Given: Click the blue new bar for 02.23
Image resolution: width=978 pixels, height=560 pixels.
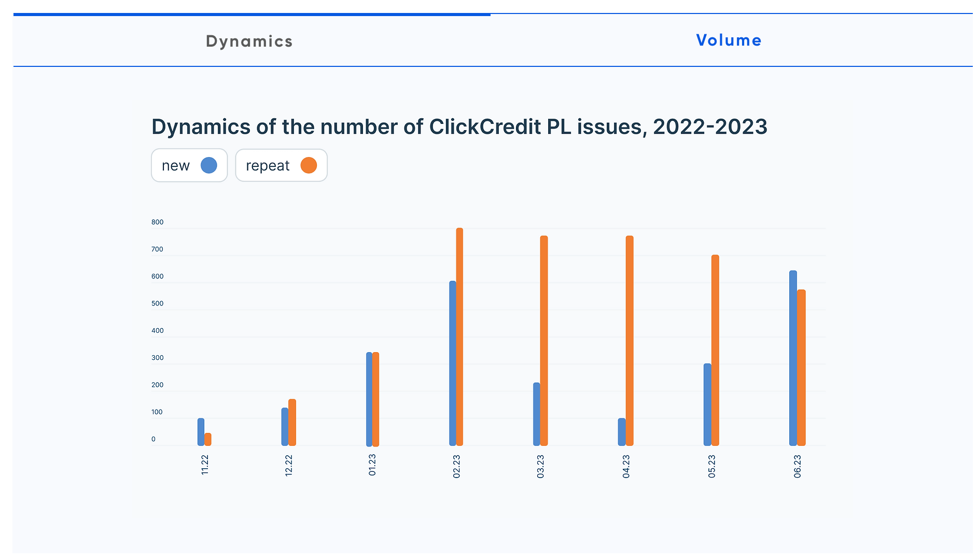Looking at the screenshot, I should coord(453,363).
